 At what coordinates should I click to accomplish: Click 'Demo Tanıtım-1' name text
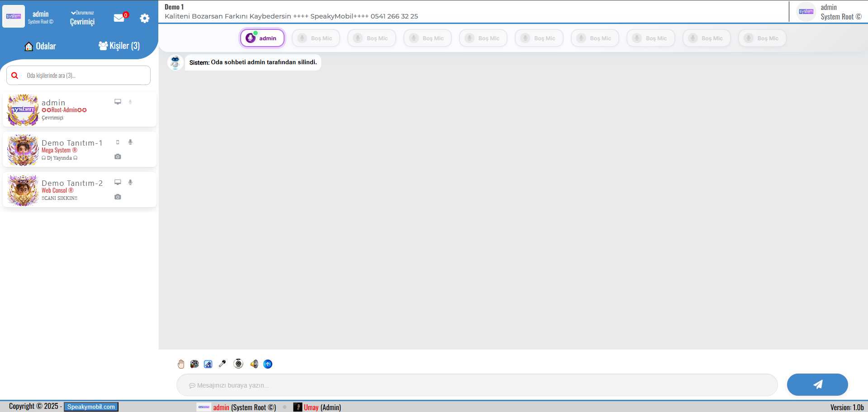72,143
